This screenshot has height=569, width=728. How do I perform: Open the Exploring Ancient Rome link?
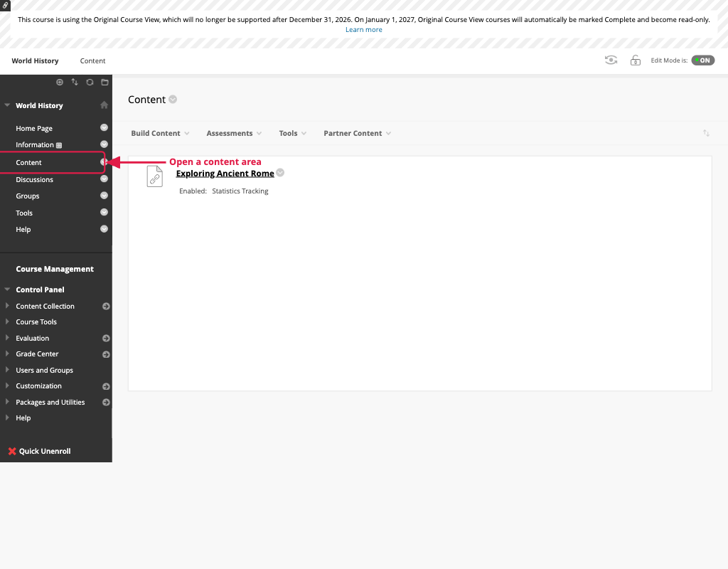click(225, 174)
